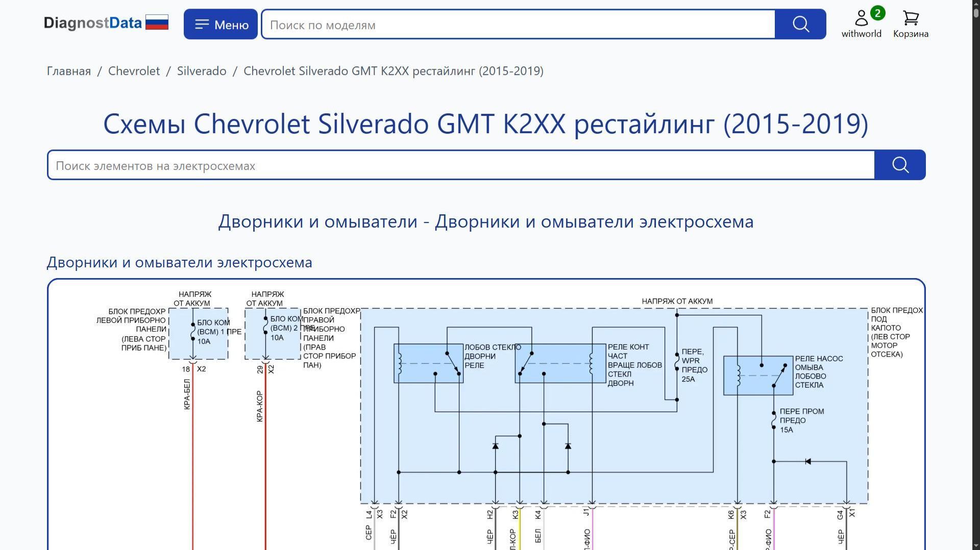Click the БЛОК ПРЕДОХ ЛЕВОЙ ПРИБОРНО ПАНЕЛИ label
Image resolution: width=980 pixels, height=550 pixels.
(x=131, y=330)
